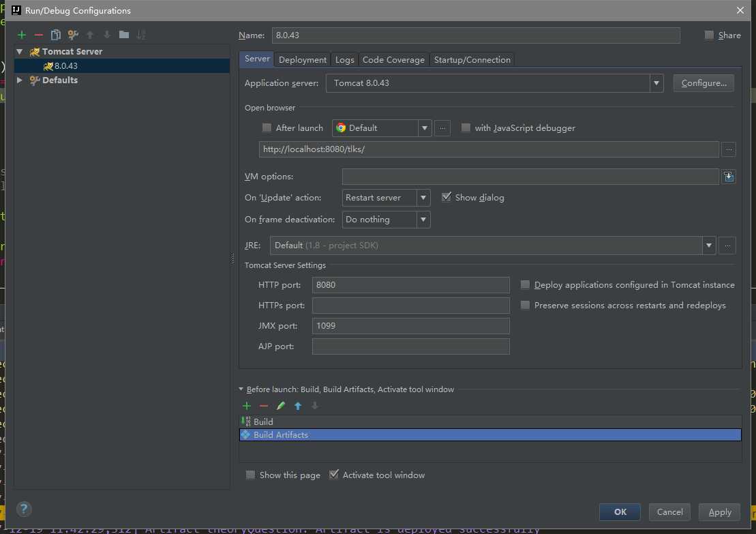Click the AJP port field
Screen dimensions: 756x534
coord(411,346)
